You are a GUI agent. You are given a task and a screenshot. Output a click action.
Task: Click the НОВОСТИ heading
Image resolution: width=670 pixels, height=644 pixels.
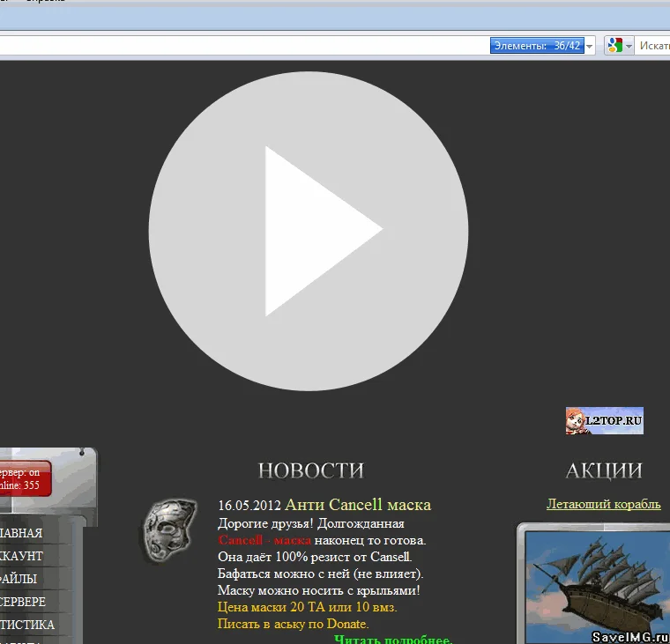tap(310, 470)
